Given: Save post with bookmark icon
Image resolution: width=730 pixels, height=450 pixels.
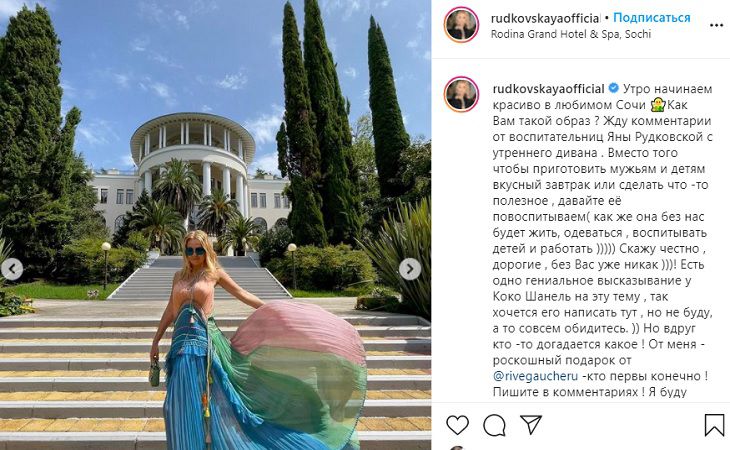Looking at the screenshot, I should coord(714,424).
